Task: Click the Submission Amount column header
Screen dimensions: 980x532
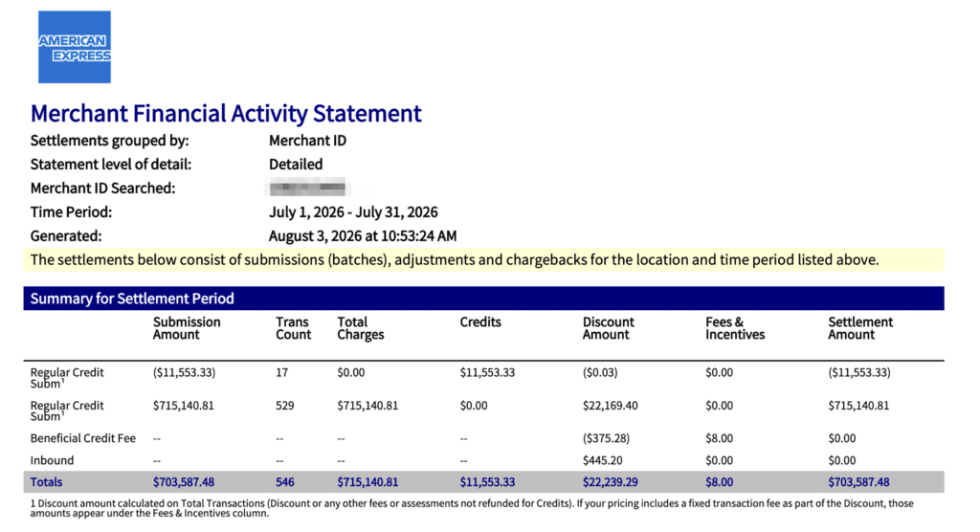Action: (187, 328)
